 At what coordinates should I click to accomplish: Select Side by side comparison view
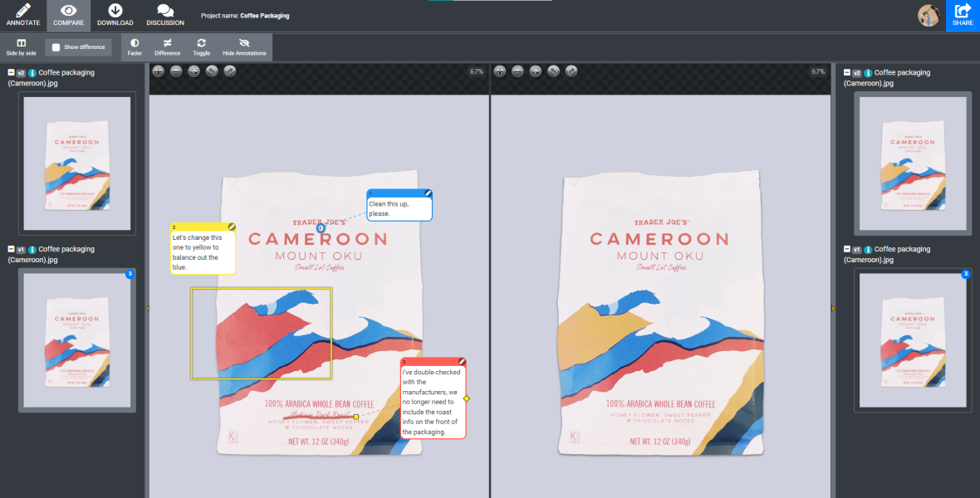(x=22, y=46)
